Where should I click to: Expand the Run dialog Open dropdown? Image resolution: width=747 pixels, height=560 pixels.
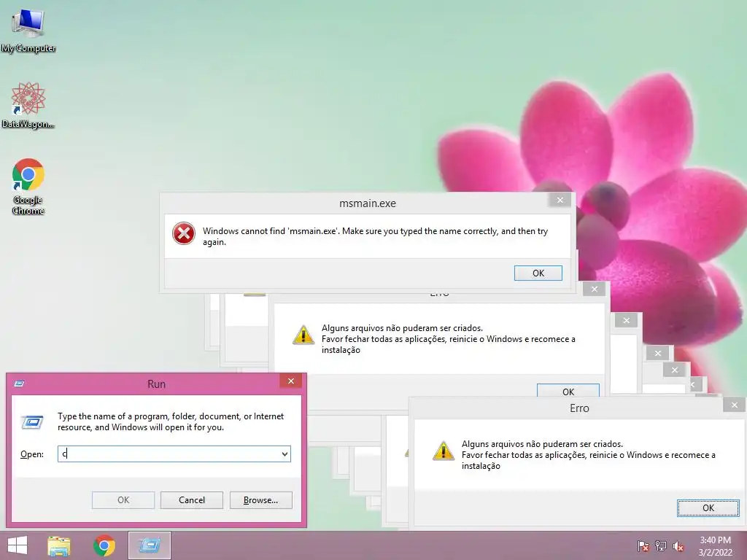pos(285,454)
